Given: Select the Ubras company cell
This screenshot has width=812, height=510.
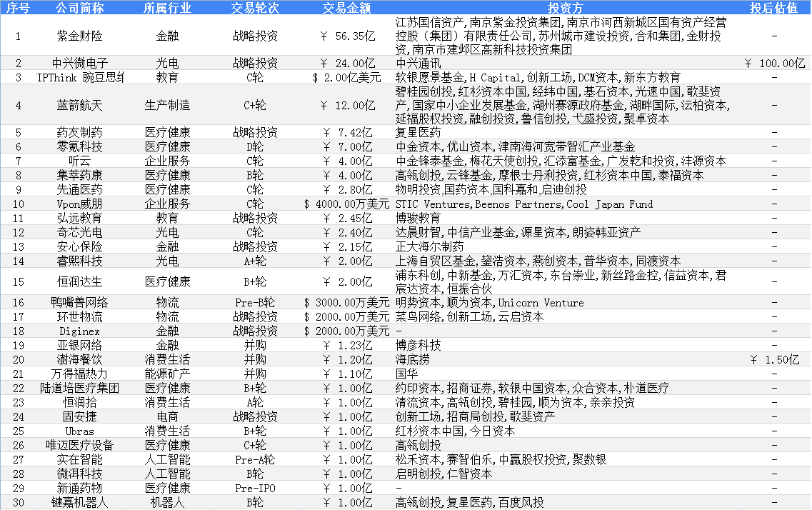Looking at the screenshot, I should coord(80,431).
